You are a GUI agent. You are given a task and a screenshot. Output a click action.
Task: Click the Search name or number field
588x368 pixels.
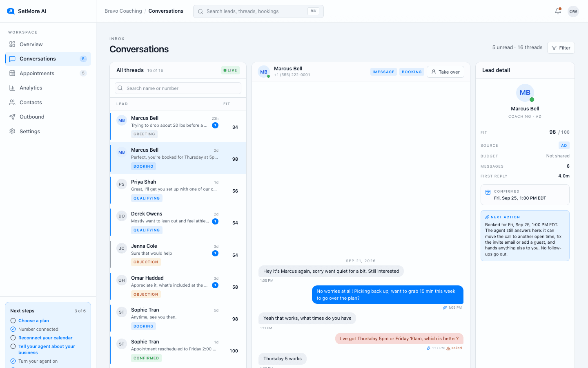[178, 88]
